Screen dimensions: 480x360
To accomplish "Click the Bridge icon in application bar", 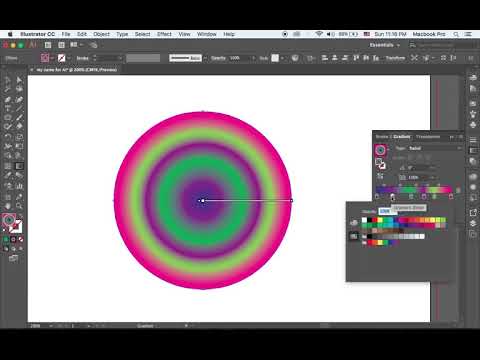I will 48,45.
